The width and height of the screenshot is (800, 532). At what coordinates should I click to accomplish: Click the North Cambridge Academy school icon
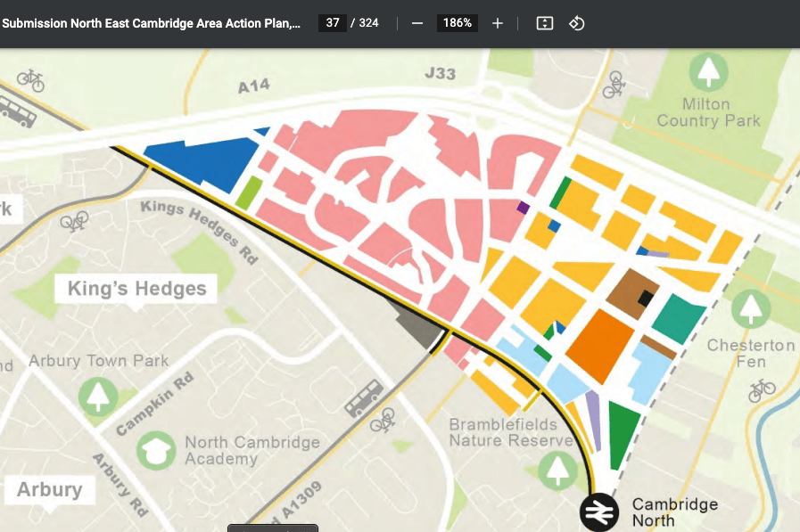point(157,451)
